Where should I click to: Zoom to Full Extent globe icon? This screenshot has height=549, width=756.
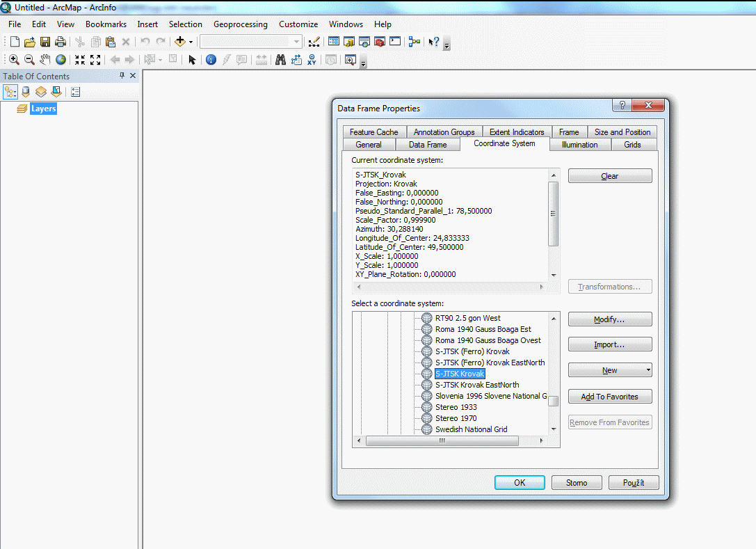[x=61, y=60]
